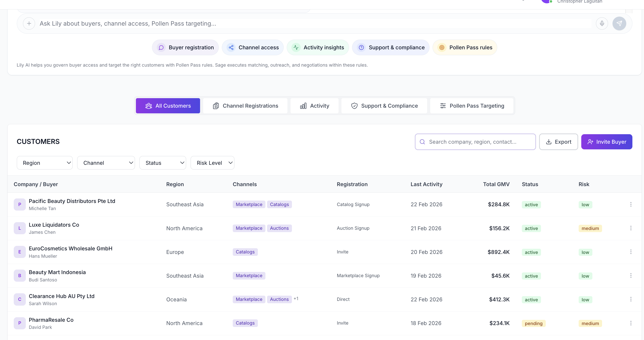Open row actions menu for Clearance Hub AU
Image resolution: width=644 pixels, height=340 pixels.
click(x=631, y=299)
